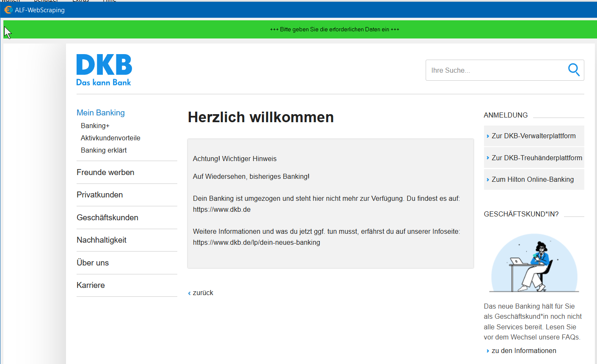Click the green status banner message
597x364 pixels.
pos(334,29)
